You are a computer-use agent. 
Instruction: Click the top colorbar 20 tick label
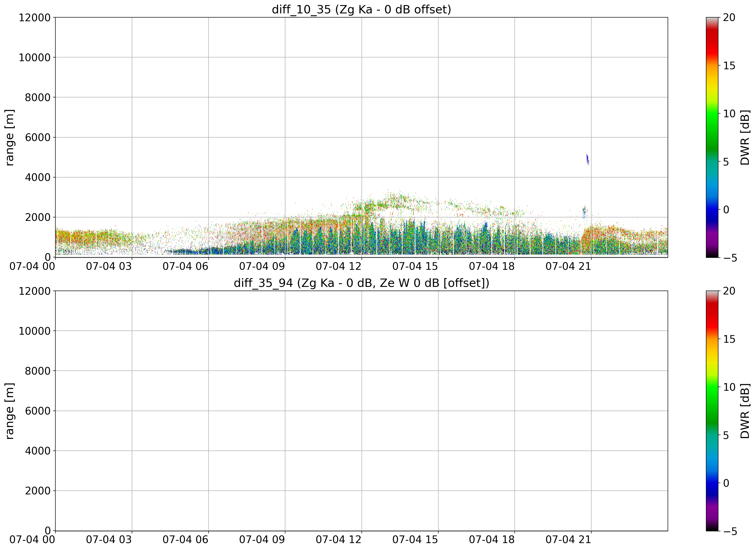coord(729,17)
